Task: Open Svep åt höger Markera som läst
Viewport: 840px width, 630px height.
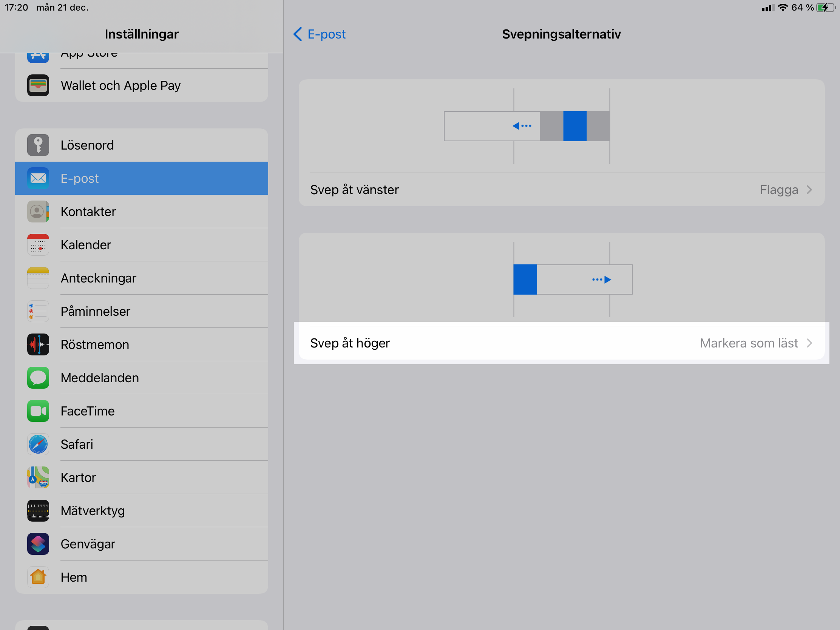Action: click(561, 343)
